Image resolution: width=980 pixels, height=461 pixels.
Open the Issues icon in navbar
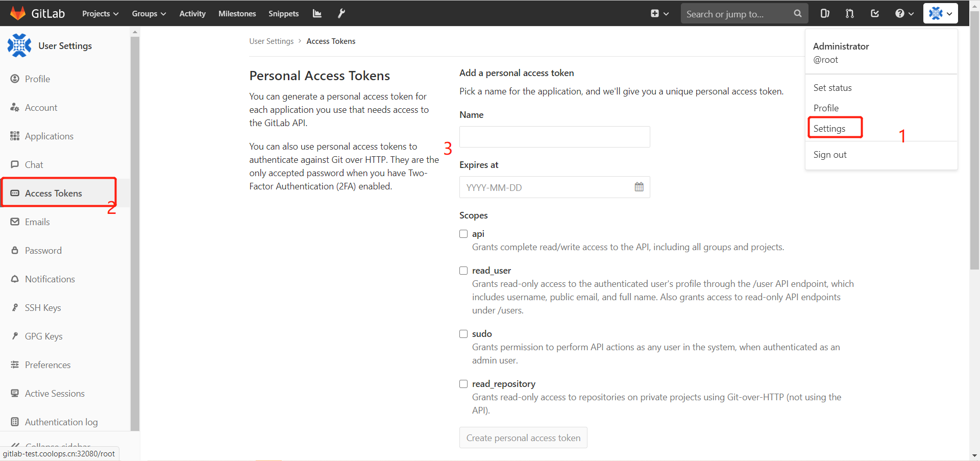point(825,13)
